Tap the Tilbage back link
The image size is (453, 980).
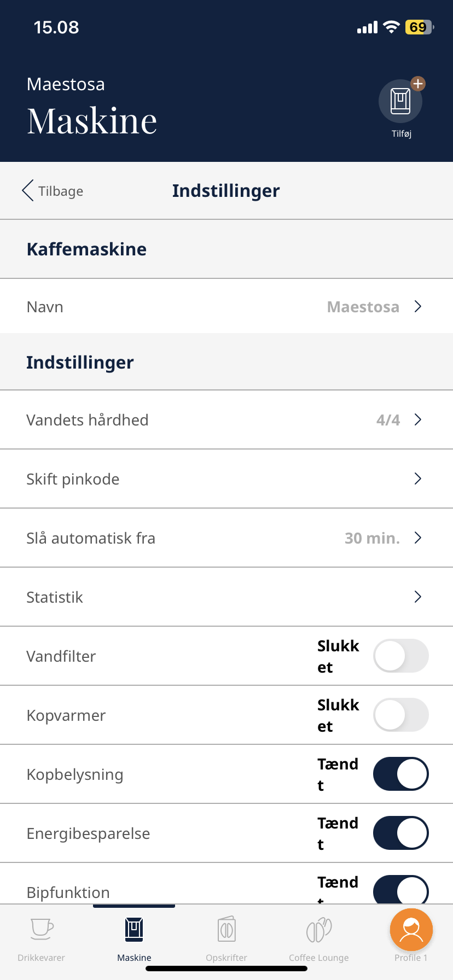[x=61, y=191]
